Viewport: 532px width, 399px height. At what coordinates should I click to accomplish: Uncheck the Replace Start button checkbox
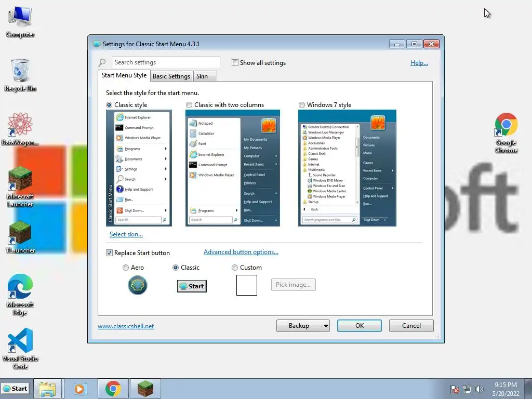(x=109, y=253)
